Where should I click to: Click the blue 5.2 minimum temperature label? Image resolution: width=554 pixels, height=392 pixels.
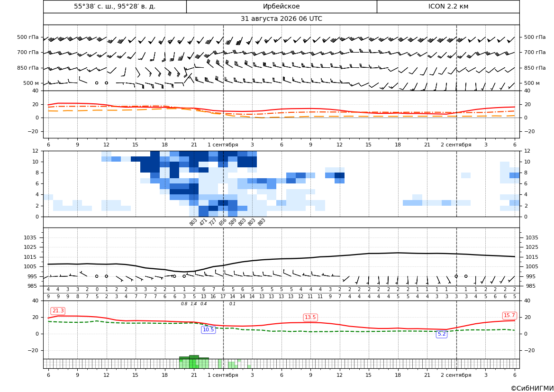point(442,334)
